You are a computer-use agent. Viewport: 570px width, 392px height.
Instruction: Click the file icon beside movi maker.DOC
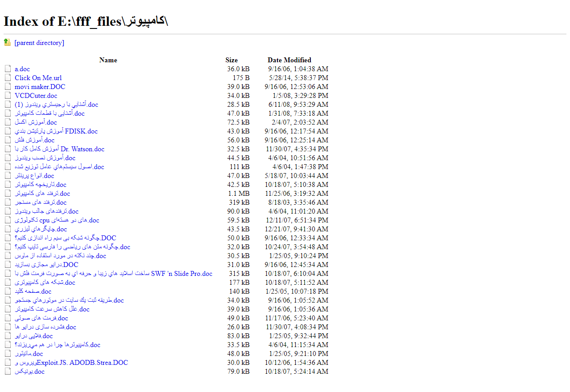tap(8, 87)
